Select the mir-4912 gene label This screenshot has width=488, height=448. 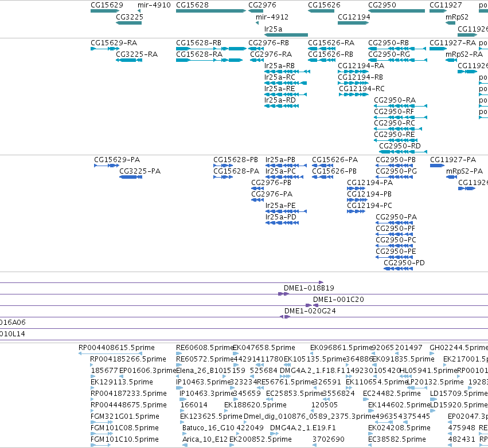[x=272, y=17]
